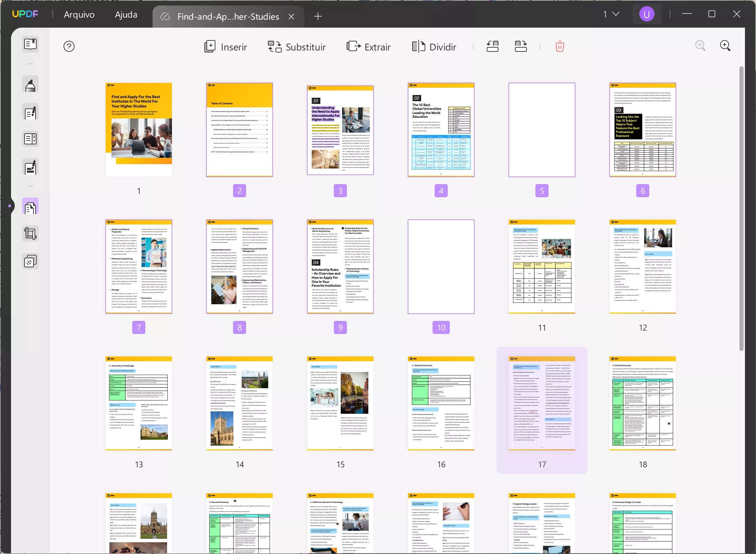The width and height of the screenshot is (756, 554).
Task: Click the Inserir button
Action: pyautogui.click(x=226, y=47)
